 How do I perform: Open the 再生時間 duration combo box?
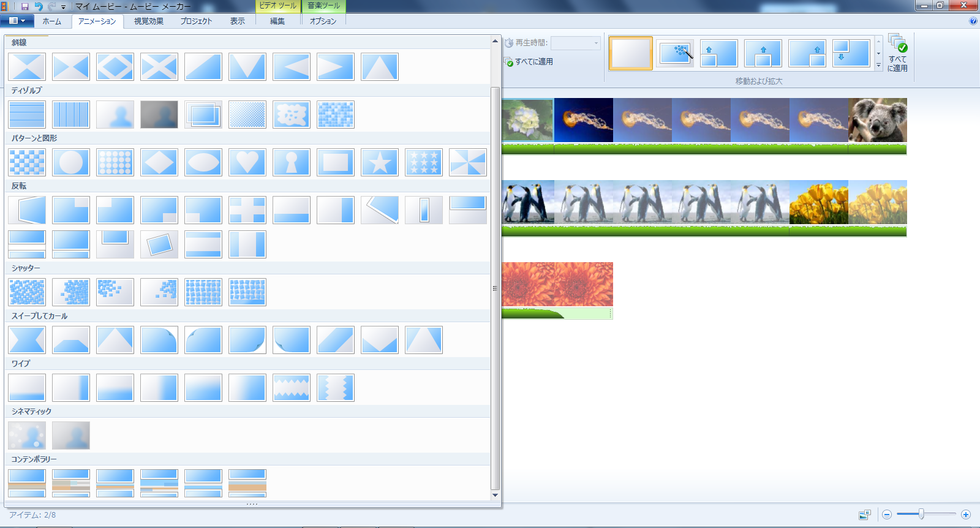pyautogui.click(x=575, y=43)
